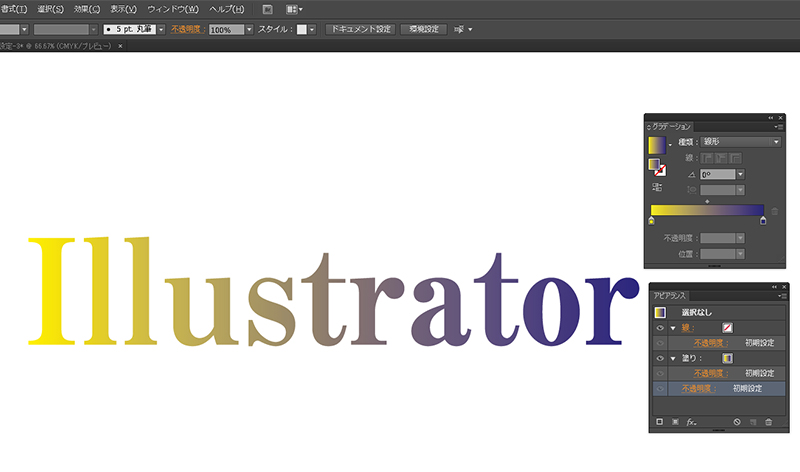Click the gradient ramp bar

707,210
